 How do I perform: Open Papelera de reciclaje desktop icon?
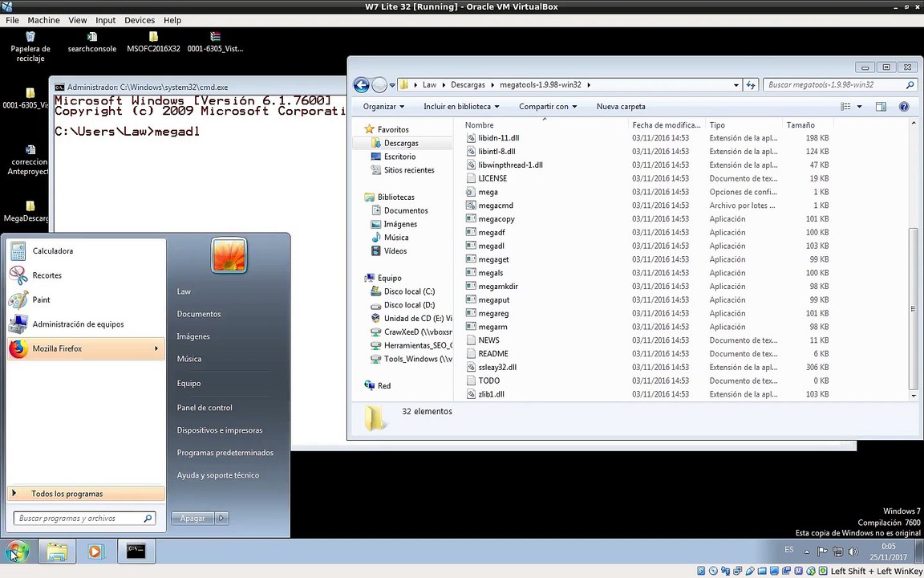(30, 47)
